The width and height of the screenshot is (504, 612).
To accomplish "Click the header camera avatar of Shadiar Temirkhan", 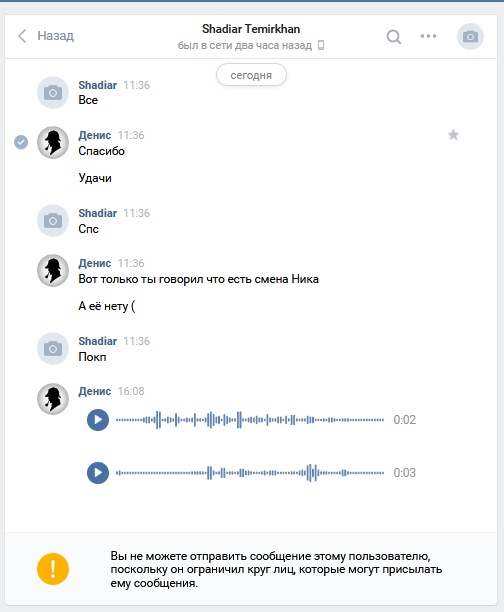I will pyautogui.click(x=470, y=37).
